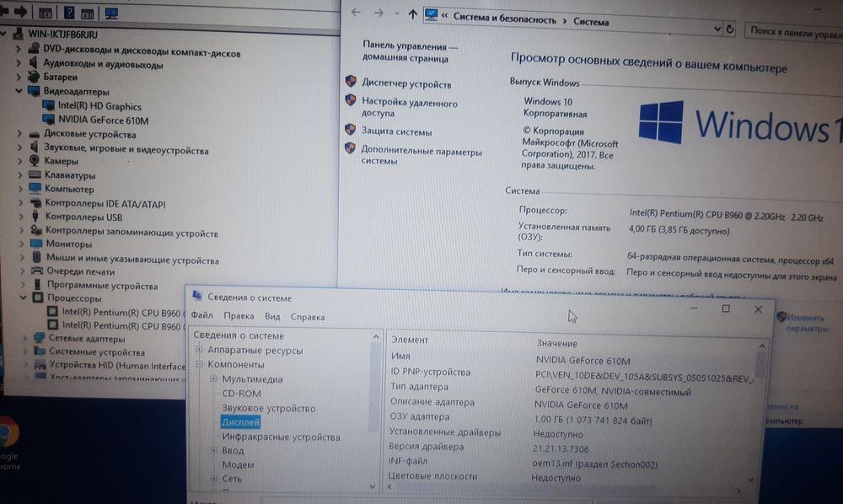This screenshot has height=504, width=843.
Task: Open Диспетчер устройств link in Control Panel
Action: coord(406,83)
